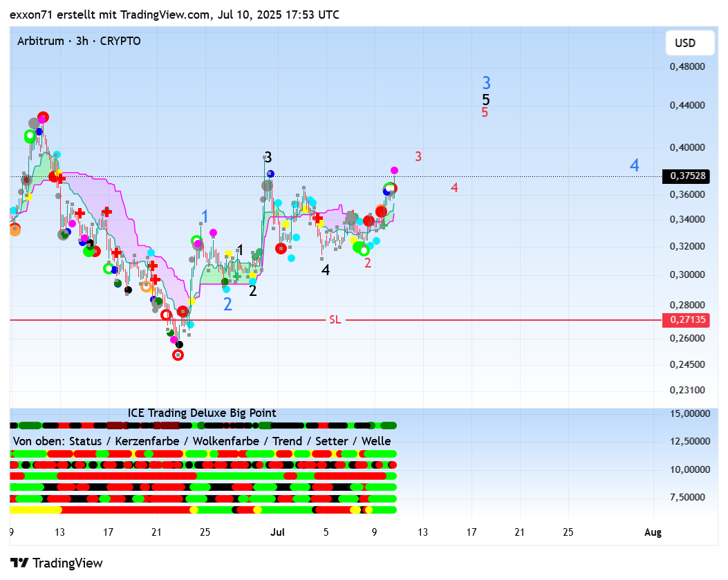Click the exxon71 erstellt mit TradingView.com header

(x=174, y=15)
